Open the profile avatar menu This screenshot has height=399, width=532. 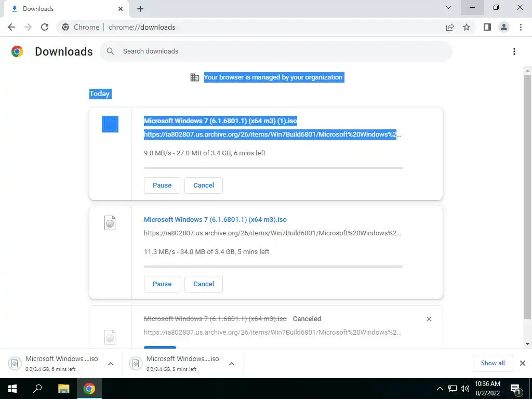pyautogui.click(x=504, y=27)
